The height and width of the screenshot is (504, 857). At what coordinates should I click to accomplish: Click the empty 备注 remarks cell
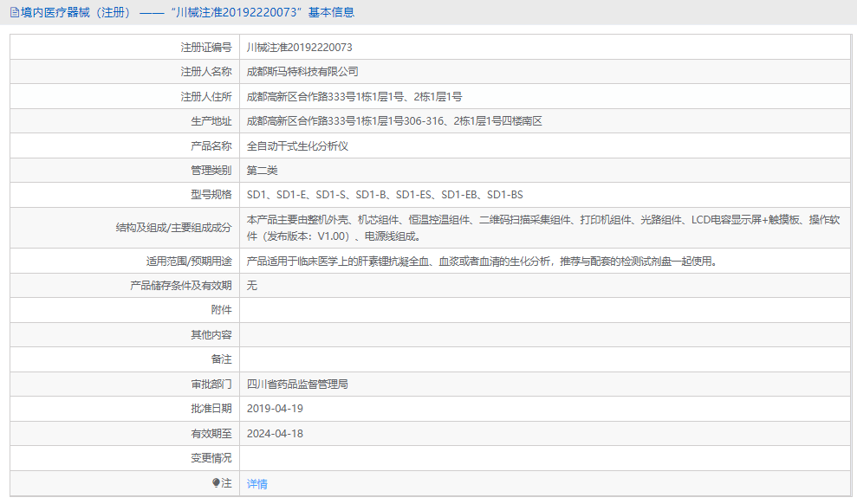click(x=433, y=359)
